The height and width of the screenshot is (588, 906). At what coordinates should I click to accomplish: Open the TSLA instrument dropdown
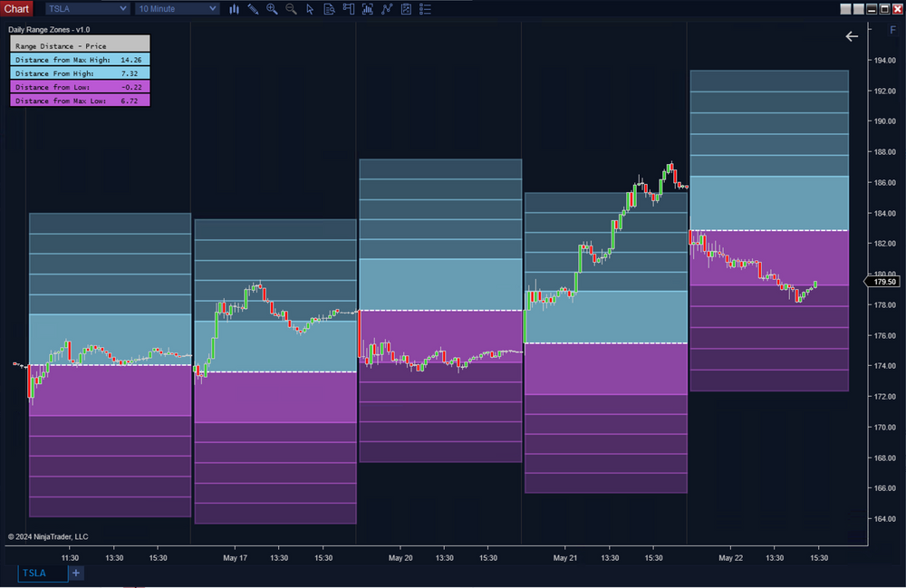click(86, 8)
